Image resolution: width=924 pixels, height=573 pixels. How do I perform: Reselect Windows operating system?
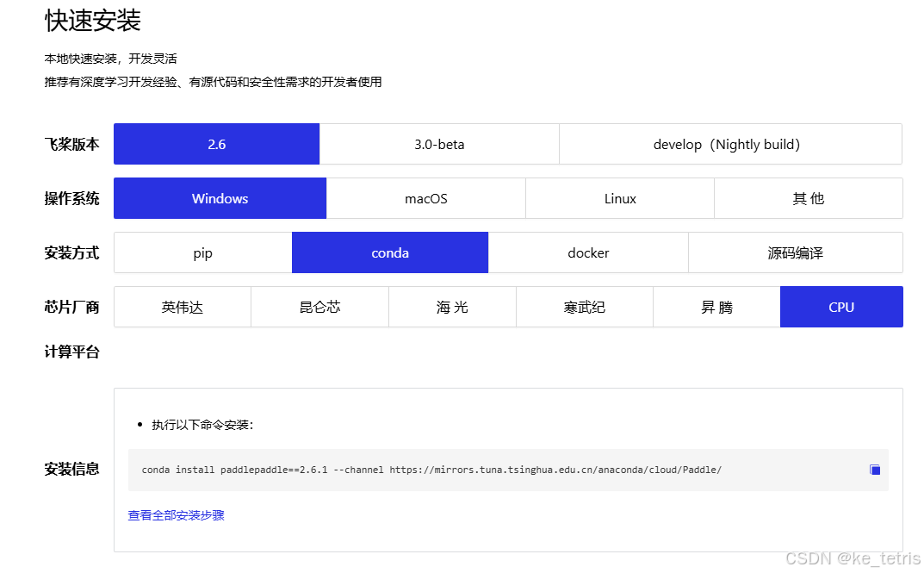(220, 198)
